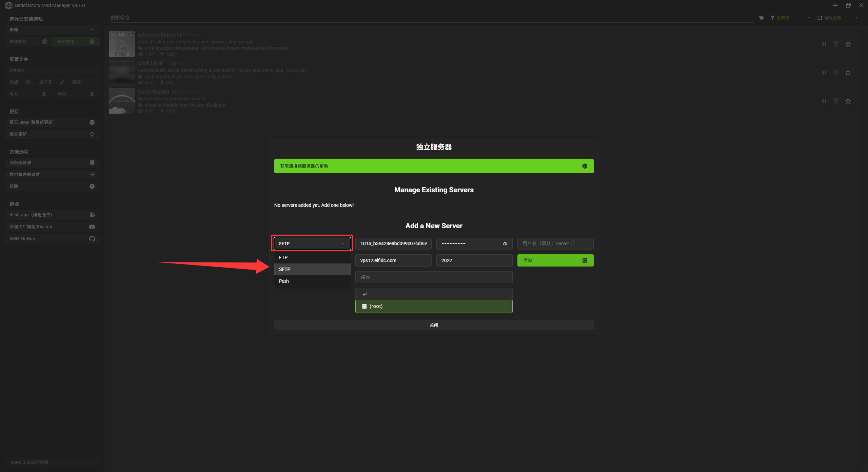Click the host field vps12.elfidc.com

(393, 260)
